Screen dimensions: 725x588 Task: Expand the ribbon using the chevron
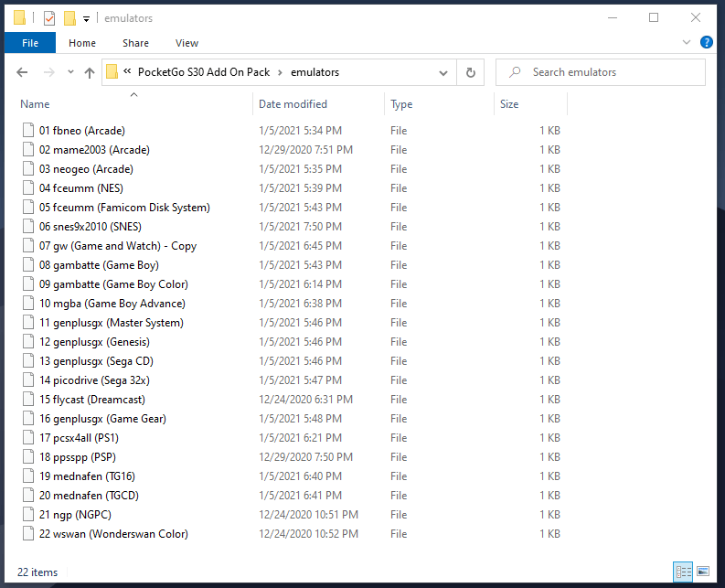point(687,42)
